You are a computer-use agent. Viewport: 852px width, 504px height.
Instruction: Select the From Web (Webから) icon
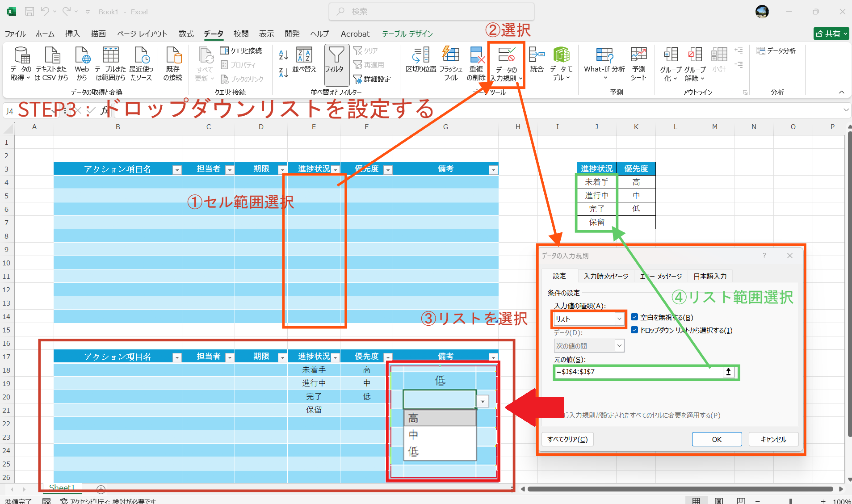point(82,64)
